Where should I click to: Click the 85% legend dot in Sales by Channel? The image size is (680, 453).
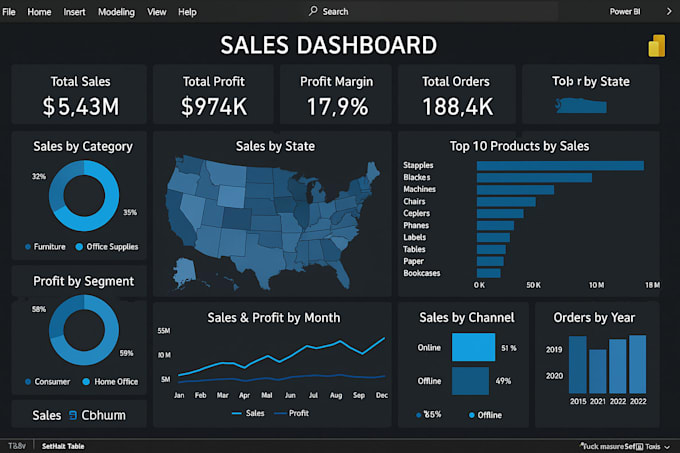tap(418, 415)
